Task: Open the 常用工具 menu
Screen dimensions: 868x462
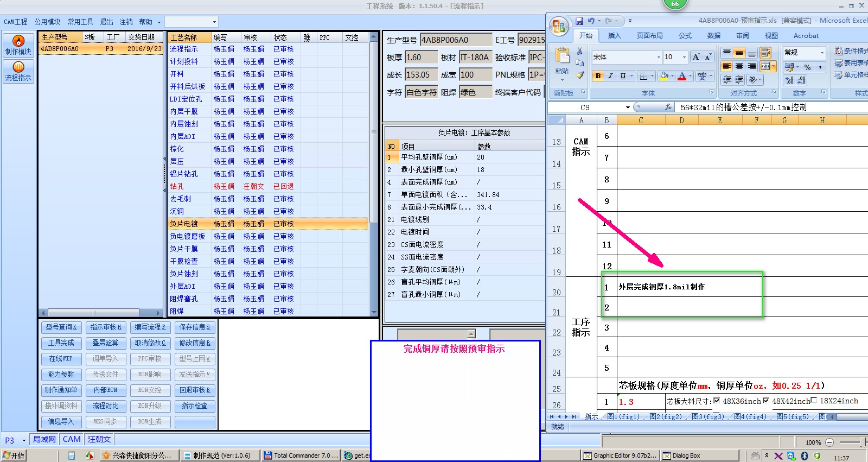Action: (80, 22)
